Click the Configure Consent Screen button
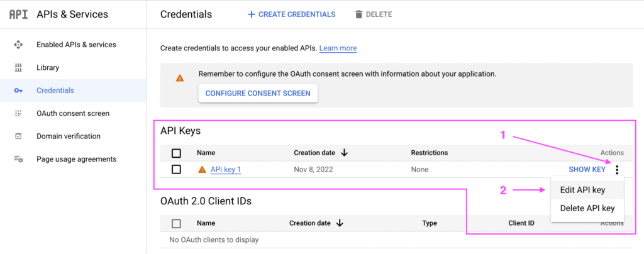 [x=258, y=93]
